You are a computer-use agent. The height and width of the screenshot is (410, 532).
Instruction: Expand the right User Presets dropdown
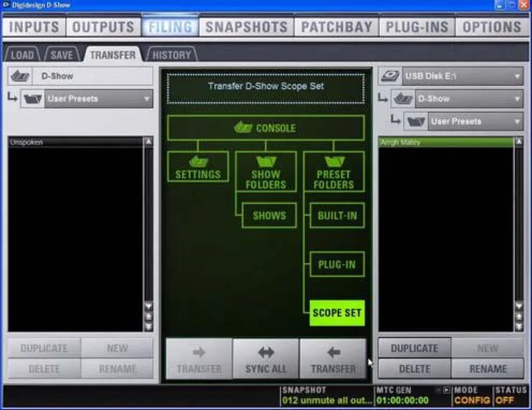475,121
